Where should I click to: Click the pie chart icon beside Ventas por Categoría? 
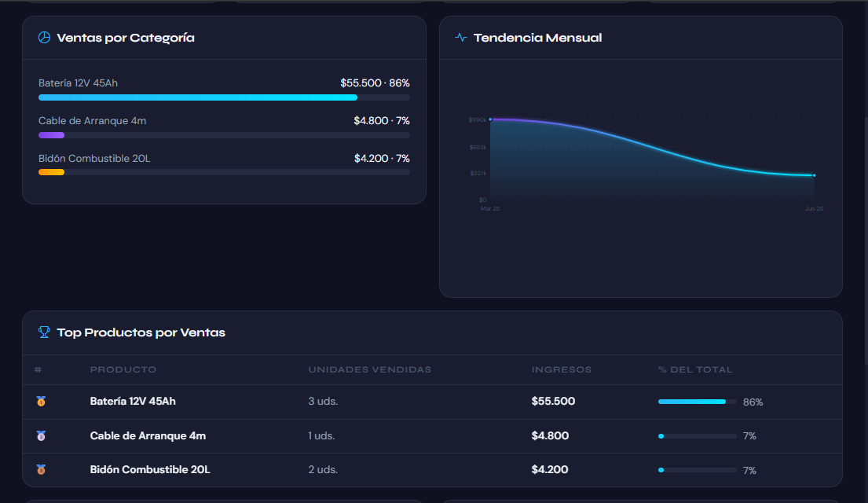pyautogui.click(x=44, y=38)
